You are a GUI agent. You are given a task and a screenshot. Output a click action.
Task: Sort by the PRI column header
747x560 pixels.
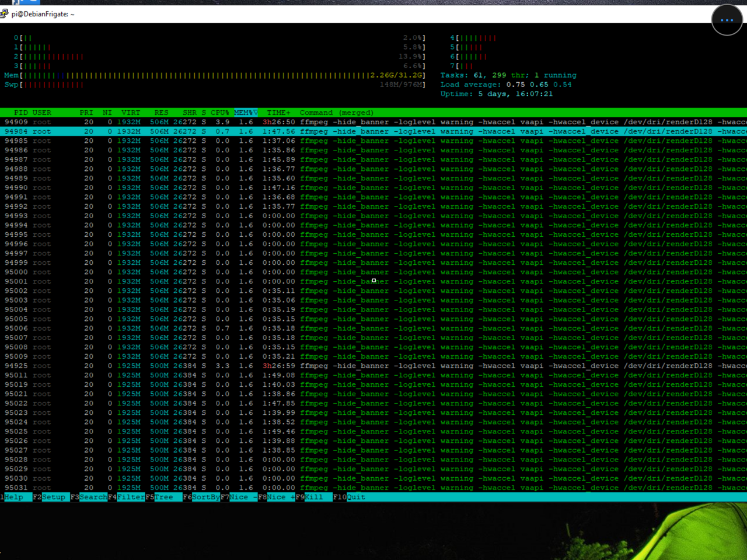[86, 113]
